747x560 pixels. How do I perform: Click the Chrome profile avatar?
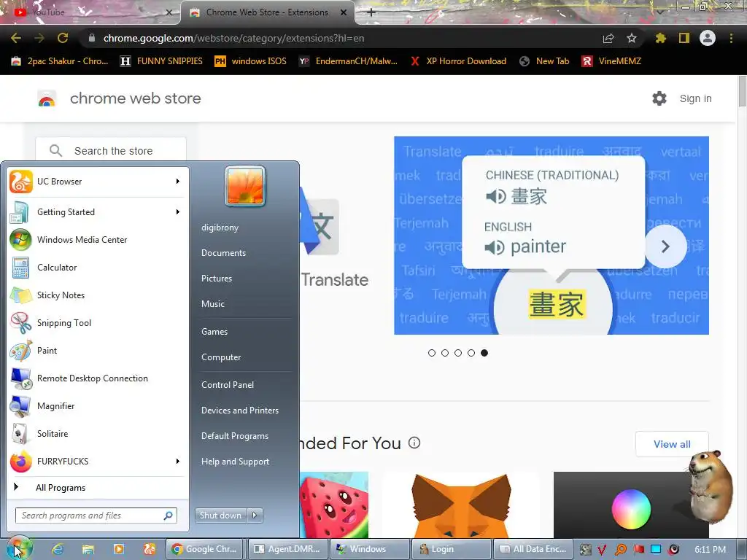[708, 38]
